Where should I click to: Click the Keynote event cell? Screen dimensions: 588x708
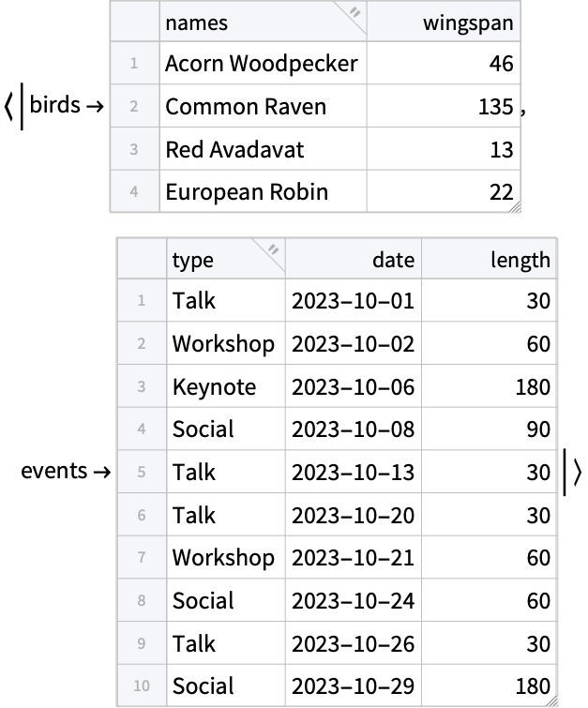click(226, 386)
